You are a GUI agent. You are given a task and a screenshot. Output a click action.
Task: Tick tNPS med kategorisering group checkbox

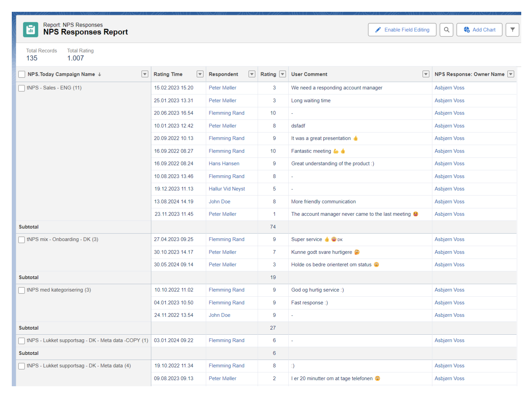tap(22, 291)
